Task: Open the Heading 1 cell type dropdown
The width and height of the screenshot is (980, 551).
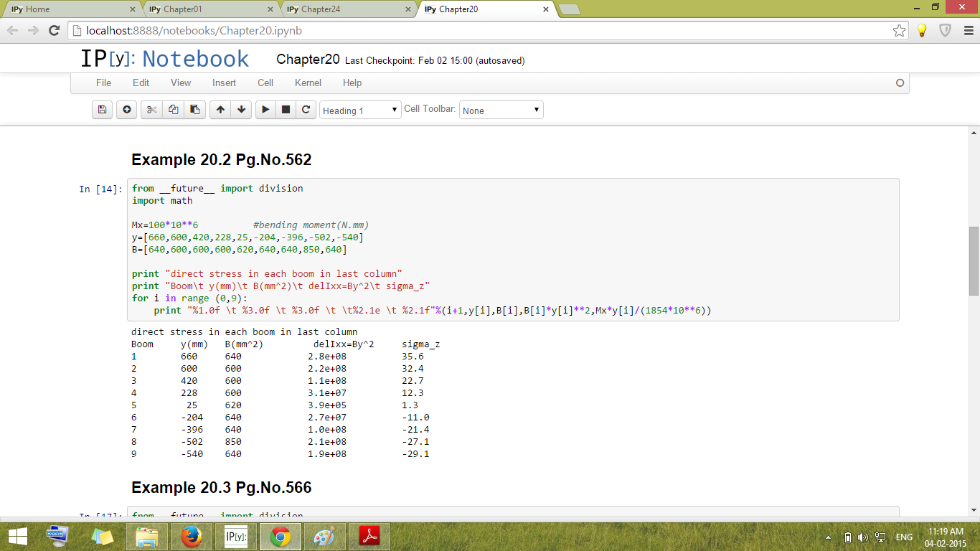Action: pyautogui.click(x=360, y=110)
